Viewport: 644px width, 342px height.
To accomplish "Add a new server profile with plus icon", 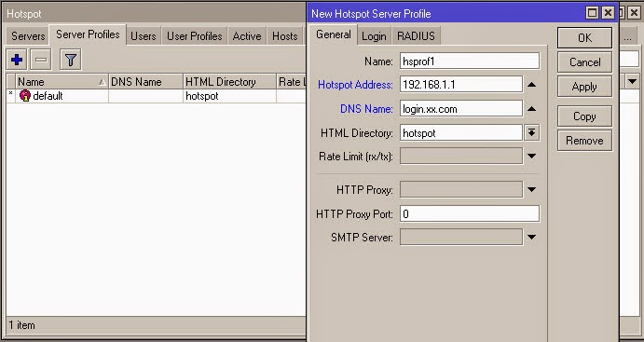I will [x=17, y=60].
